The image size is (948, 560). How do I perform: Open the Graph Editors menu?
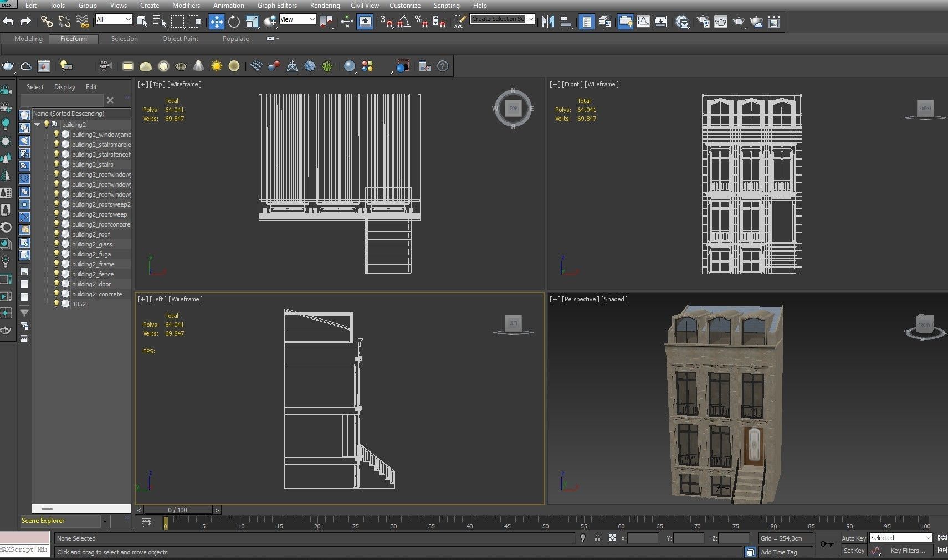[x=277, y=5]
